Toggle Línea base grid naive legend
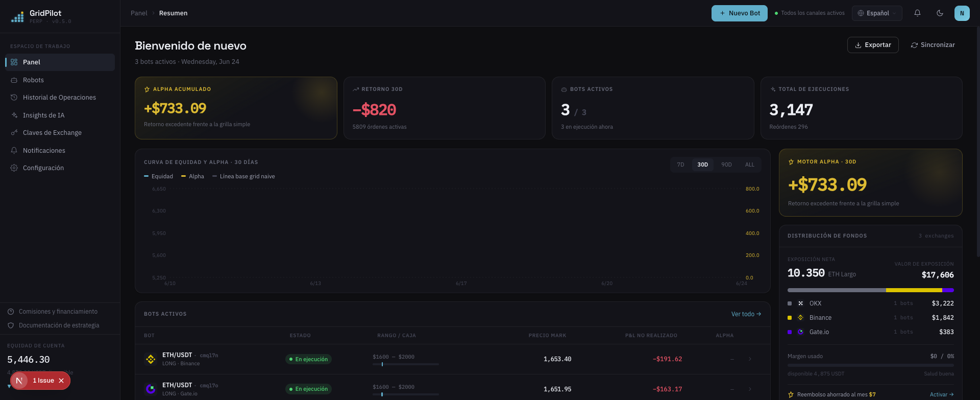Image resolution: width=980 pixels, height=400 pixels. (x=243, y=176)
